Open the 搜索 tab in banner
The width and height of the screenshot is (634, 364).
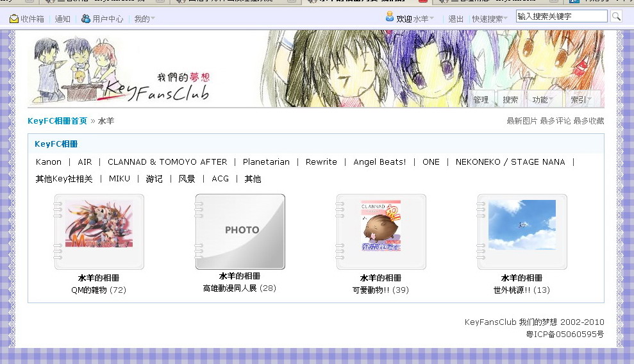point(511,99)
